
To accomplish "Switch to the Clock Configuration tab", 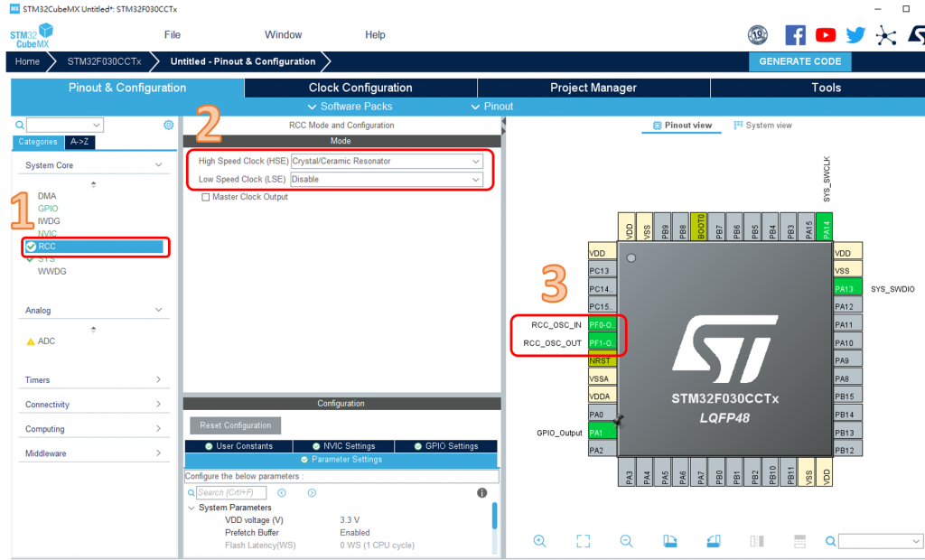I will [x=360, y=88].
